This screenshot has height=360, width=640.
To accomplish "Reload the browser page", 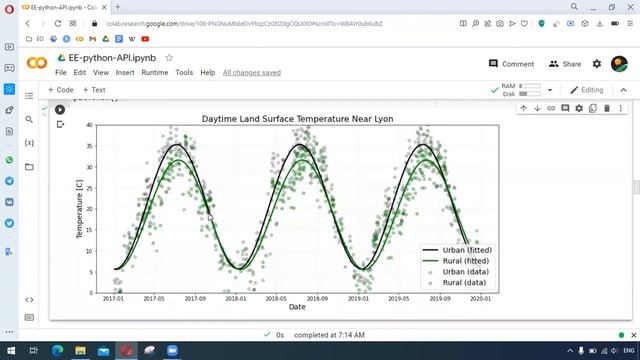I will 58,24.
